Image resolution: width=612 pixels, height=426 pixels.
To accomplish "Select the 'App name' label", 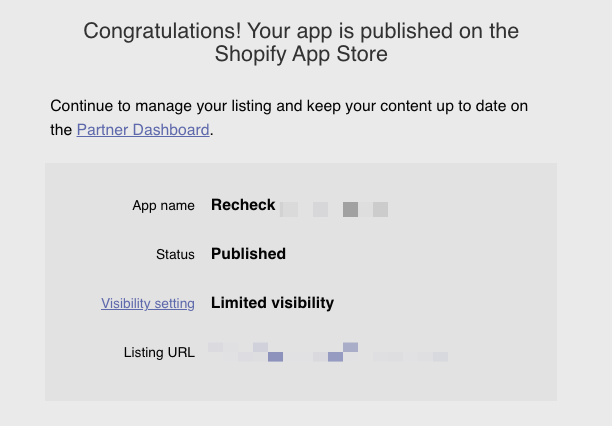I will pyautogui.click(x=163, y=205).
